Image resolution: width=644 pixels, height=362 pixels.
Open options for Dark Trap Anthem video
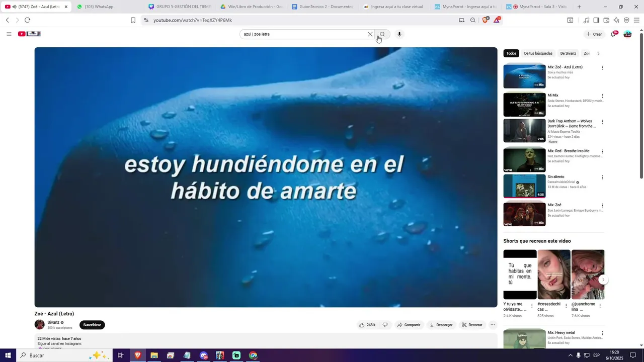[x=602, y=122]
